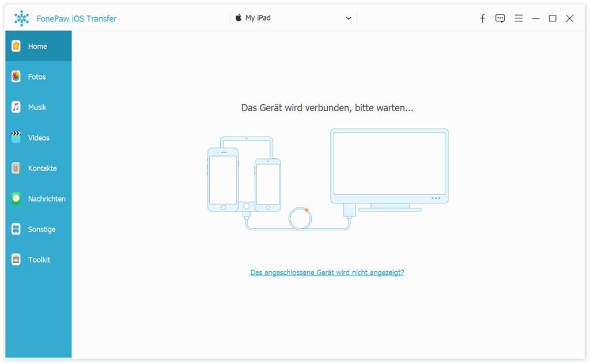Open the feedback chat bubble icon
The width and height of the screenshot is (590, 364).
click(500, 18)
